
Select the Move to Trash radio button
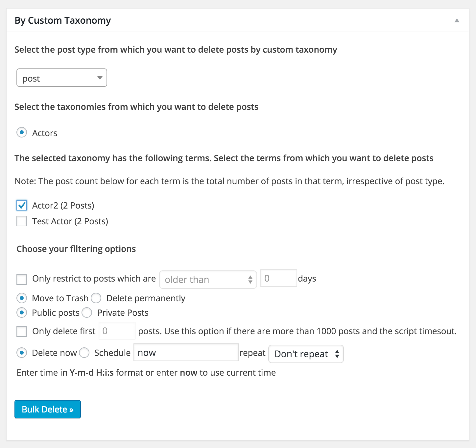tap(22, 298)
